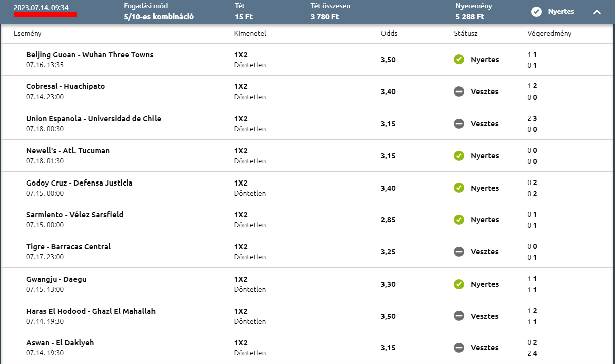
Task: Click the Esemény column header
Action: [27, 34]
